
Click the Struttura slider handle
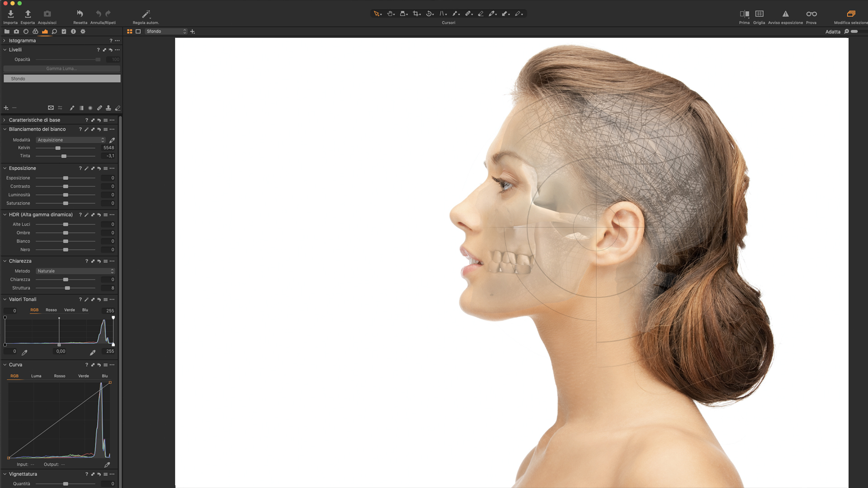pyautogui.click(x=67, y=288)
